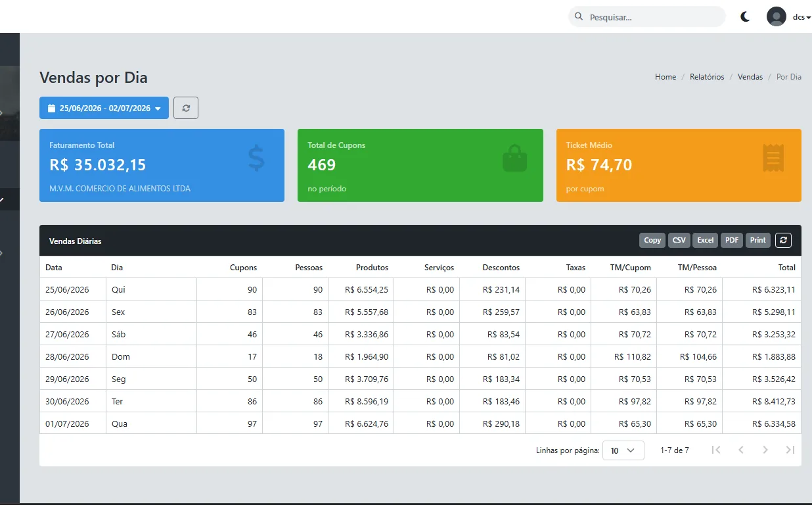Export the table as PDF
This screenshot has height=505, width=812.
(x=732, y=240)
